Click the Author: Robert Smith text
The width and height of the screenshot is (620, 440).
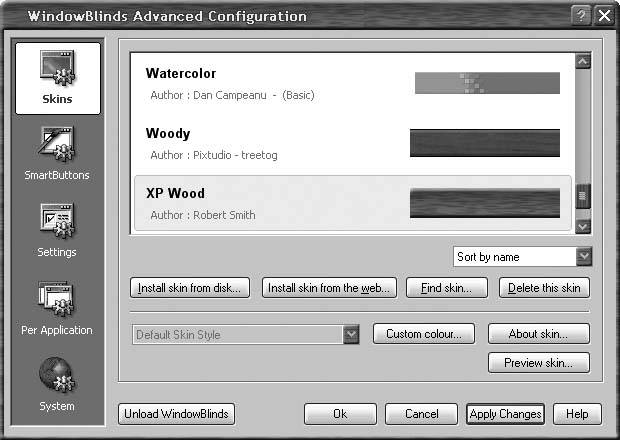click(203, 215)
